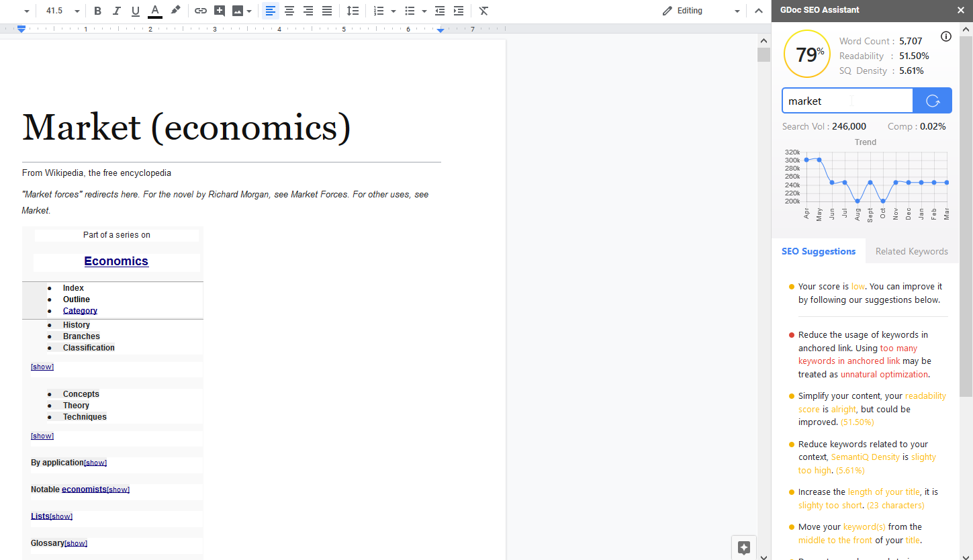Open the Category link

coord(80,311)
